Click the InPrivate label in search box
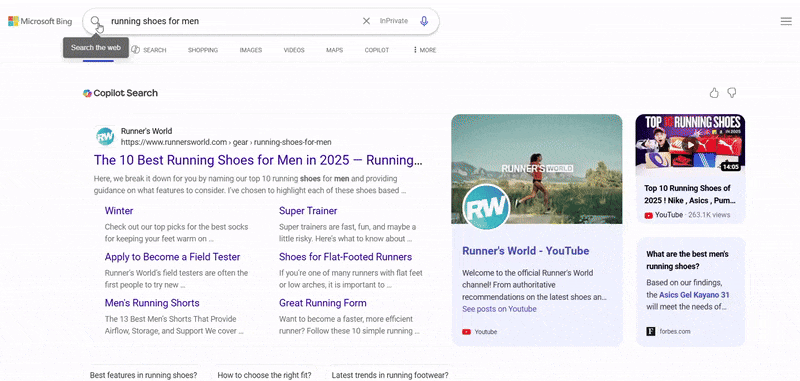800x381 pixels. click(x=394, y=21)
